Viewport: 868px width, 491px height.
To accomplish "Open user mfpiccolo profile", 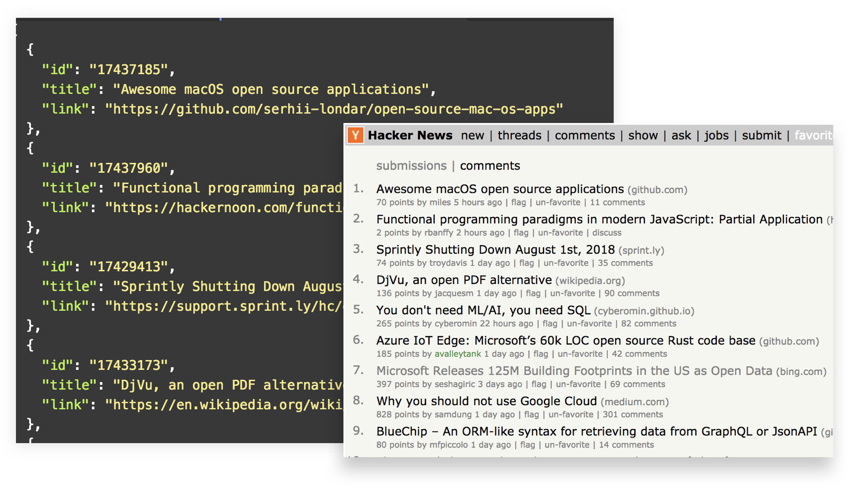I will pyautogui.click(x=449, y=445).
